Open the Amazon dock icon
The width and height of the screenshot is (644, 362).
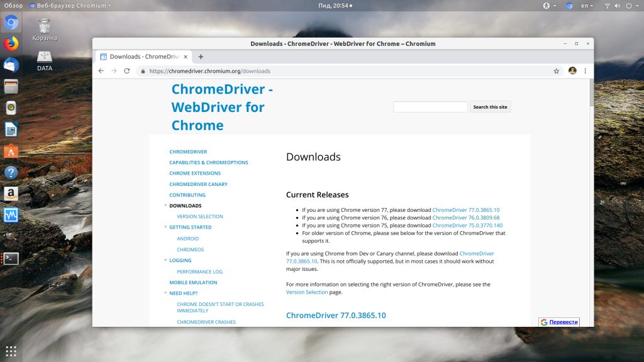click(11, 194)
